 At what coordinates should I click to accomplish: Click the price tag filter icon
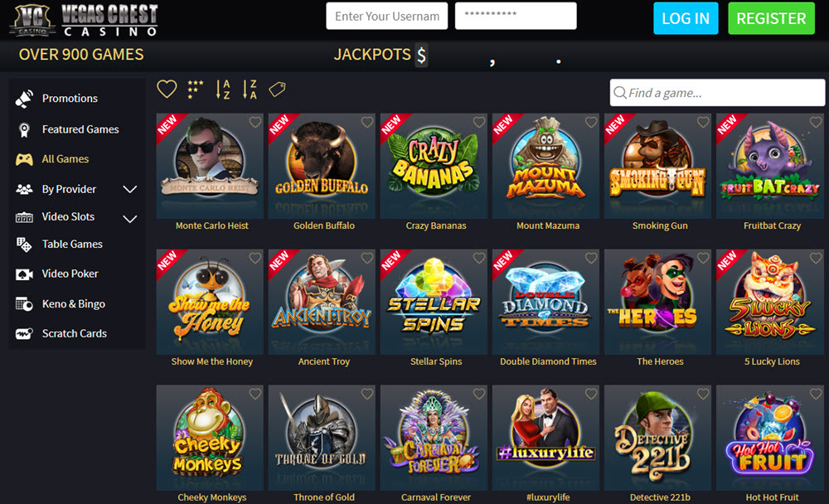point(277,90)
